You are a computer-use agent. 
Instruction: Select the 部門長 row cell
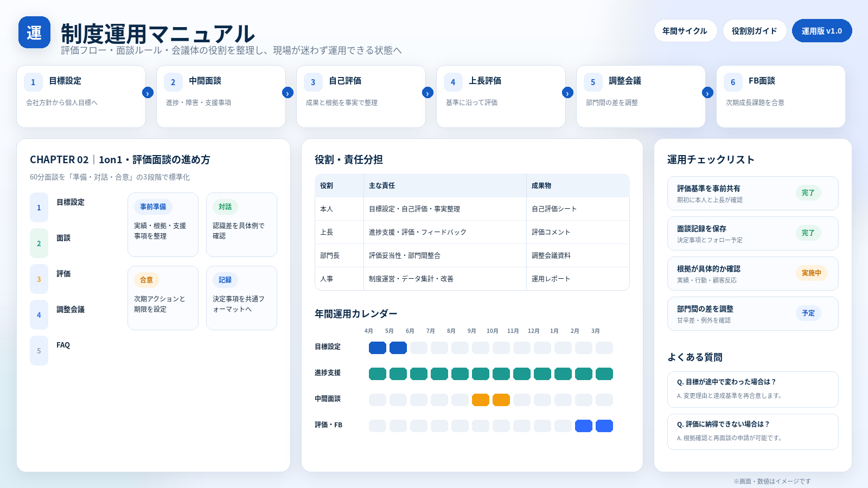(x=339, y=255)
